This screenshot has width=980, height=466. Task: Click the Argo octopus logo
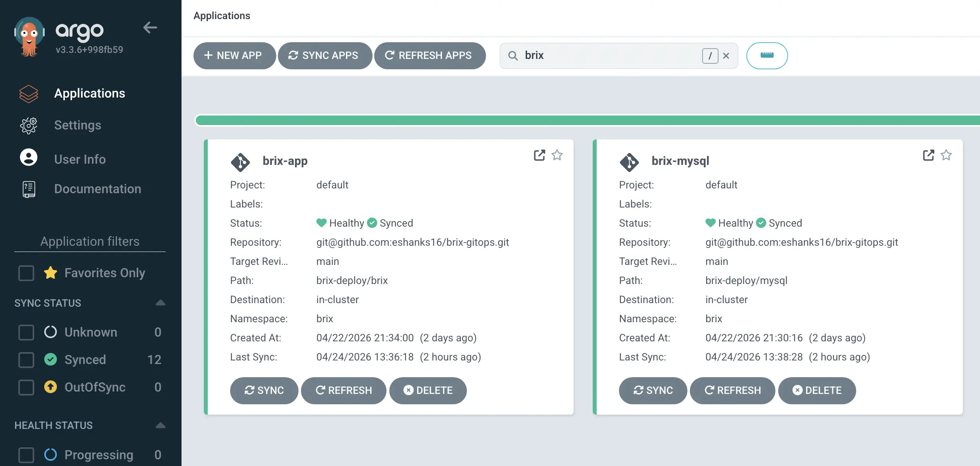pyautogui.click(x=29, y=36)
